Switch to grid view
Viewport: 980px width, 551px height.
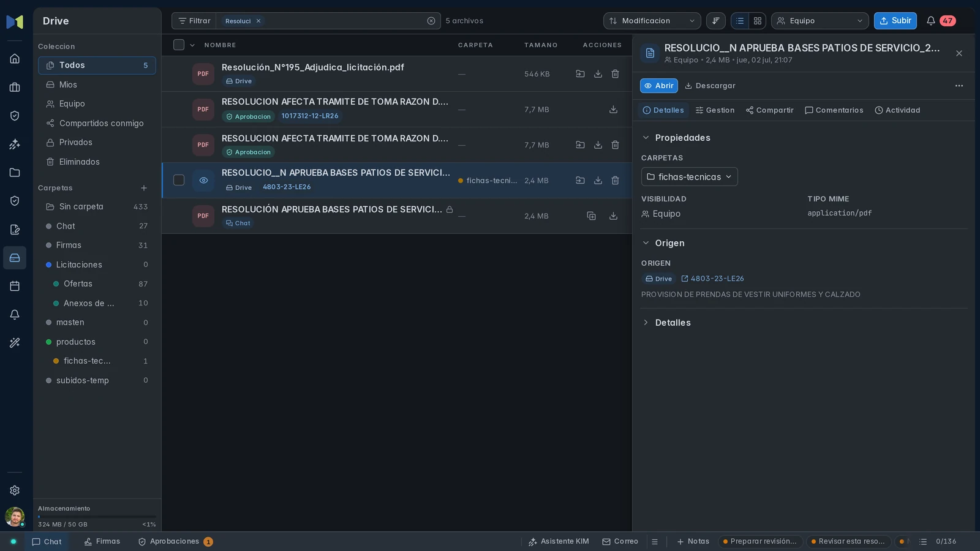[758, 21]
